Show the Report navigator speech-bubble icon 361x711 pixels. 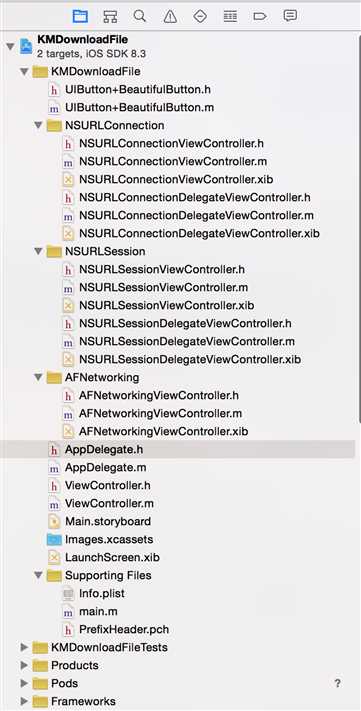pos(290,16)
